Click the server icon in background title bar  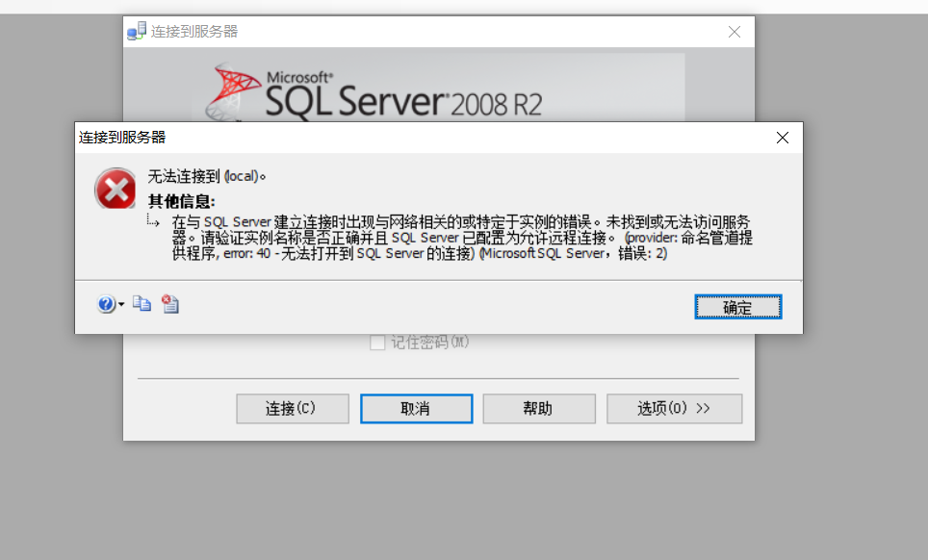(x=137, y=32)
